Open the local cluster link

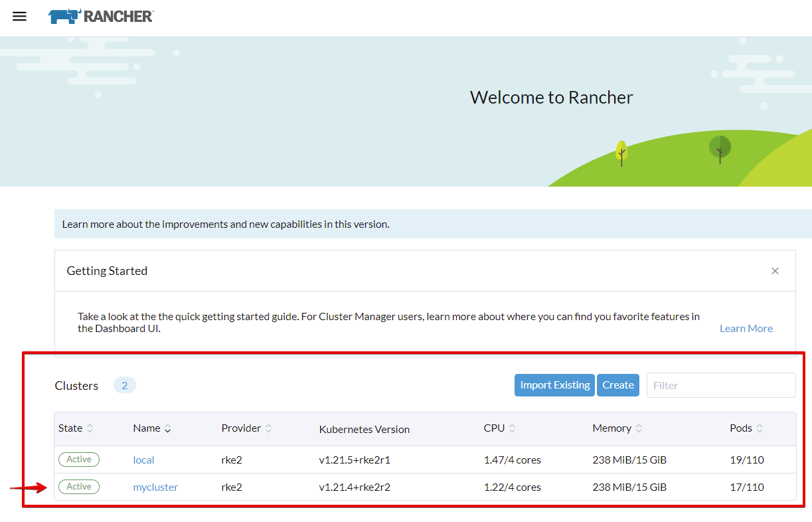143,460
